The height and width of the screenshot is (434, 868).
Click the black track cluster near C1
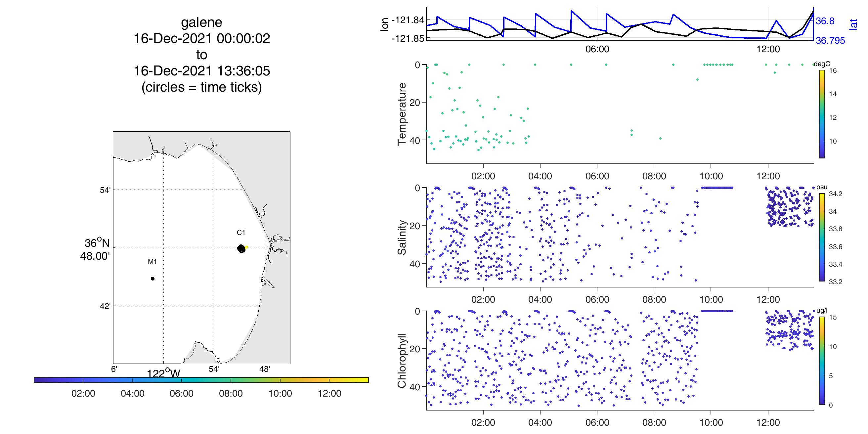[241, 249]
